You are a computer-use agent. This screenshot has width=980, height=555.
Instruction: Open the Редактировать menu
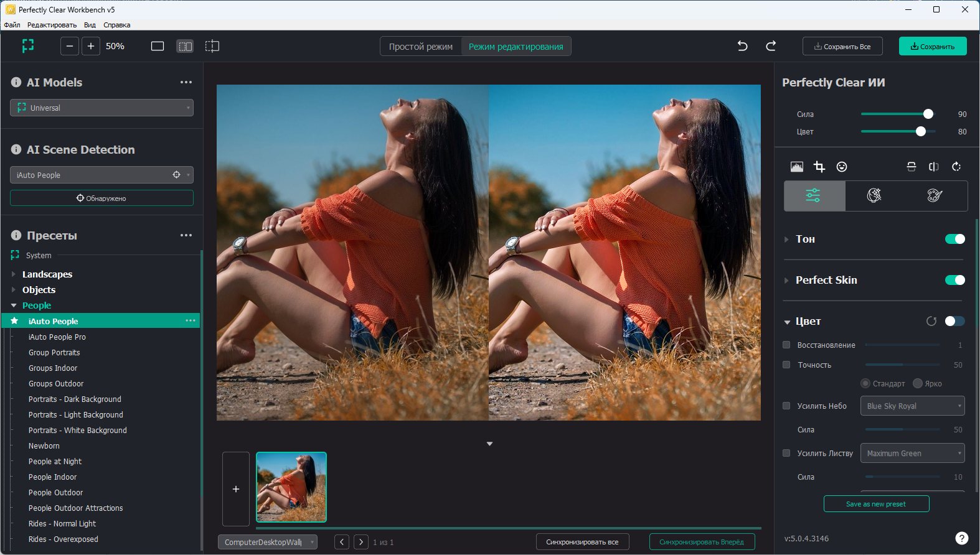[52, 25]
